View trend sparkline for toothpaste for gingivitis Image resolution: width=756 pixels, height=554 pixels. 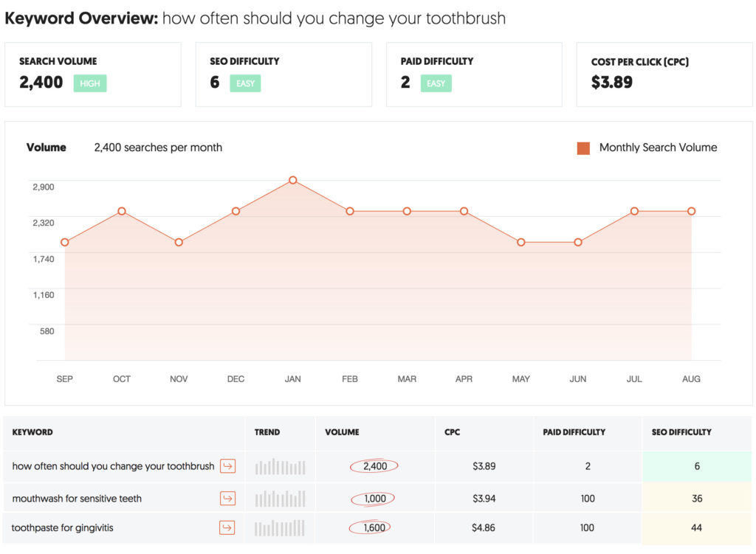click(x=280, y=527)
